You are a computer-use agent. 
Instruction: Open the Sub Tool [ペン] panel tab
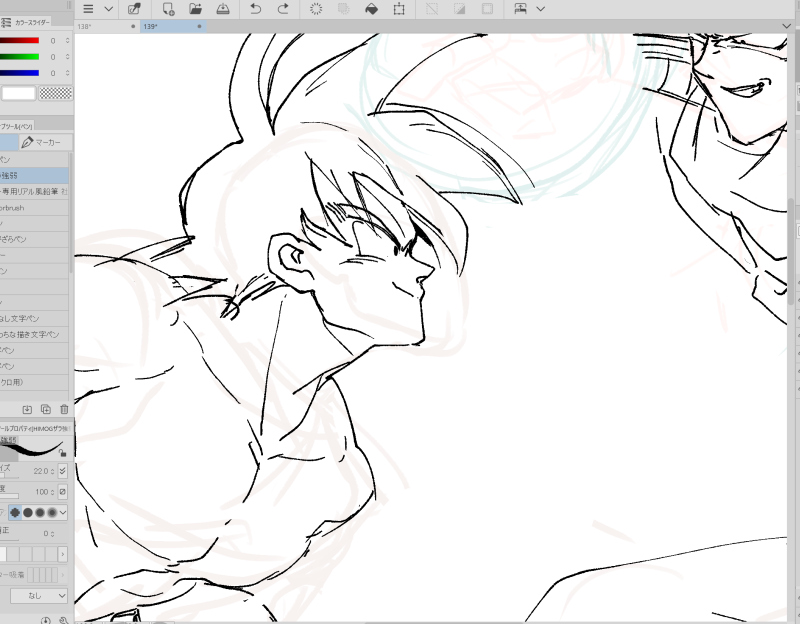click(16, 126)
